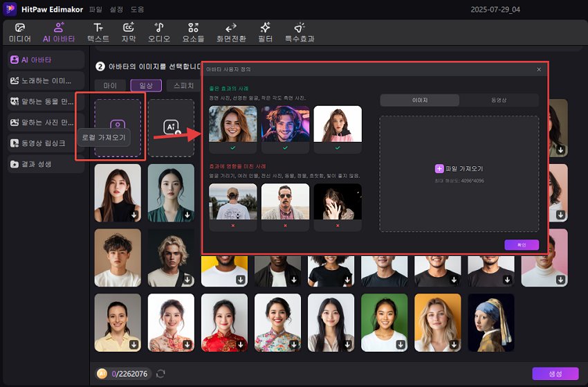This screenshot has width=588, height=387.
Task: Download the woman in red Chinese dress avatar
Action: [x=240, y=345]
